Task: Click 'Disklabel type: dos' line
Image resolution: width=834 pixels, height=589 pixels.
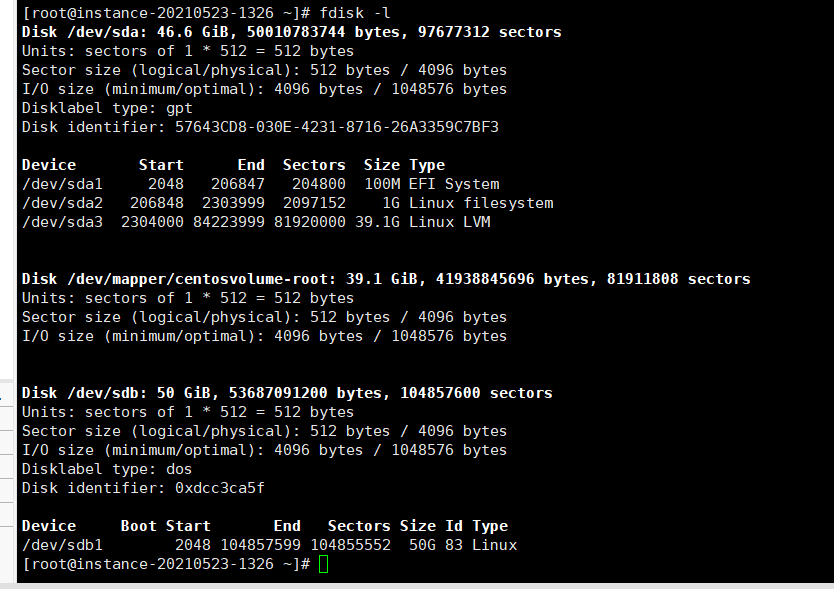Action: [x=106, y=469]
